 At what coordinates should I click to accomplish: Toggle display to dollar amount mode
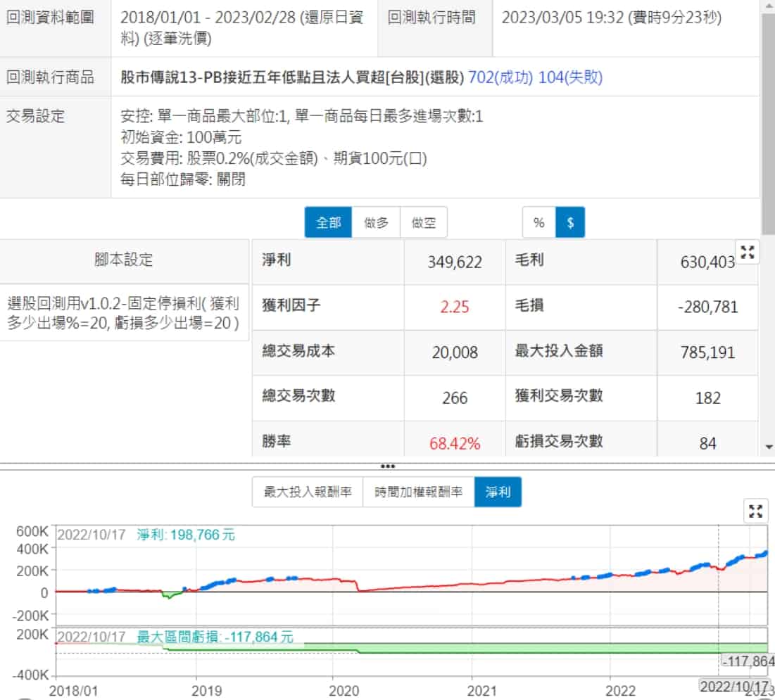(x=570, y=223)
